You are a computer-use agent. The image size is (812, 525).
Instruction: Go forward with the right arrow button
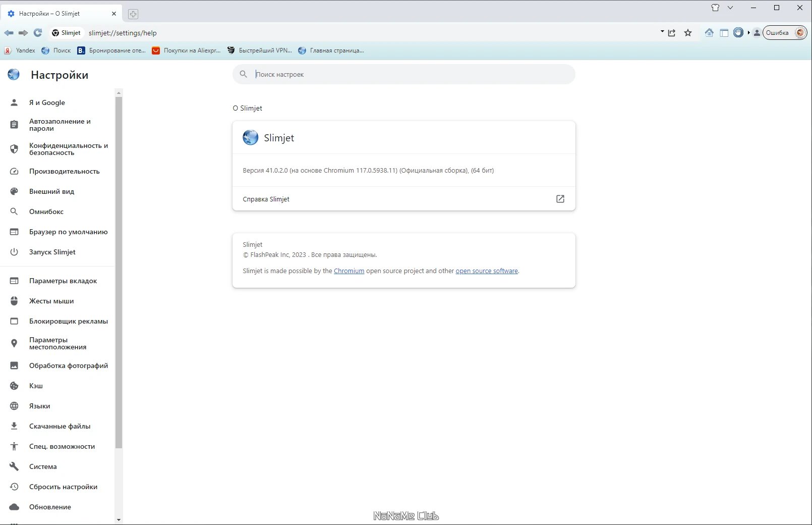(x=23, y=33)
